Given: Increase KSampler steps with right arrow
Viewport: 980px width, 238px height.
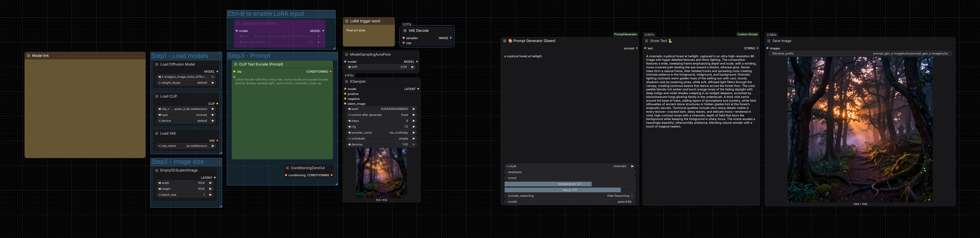Looking at the screenshot, I should pos(414,121).
